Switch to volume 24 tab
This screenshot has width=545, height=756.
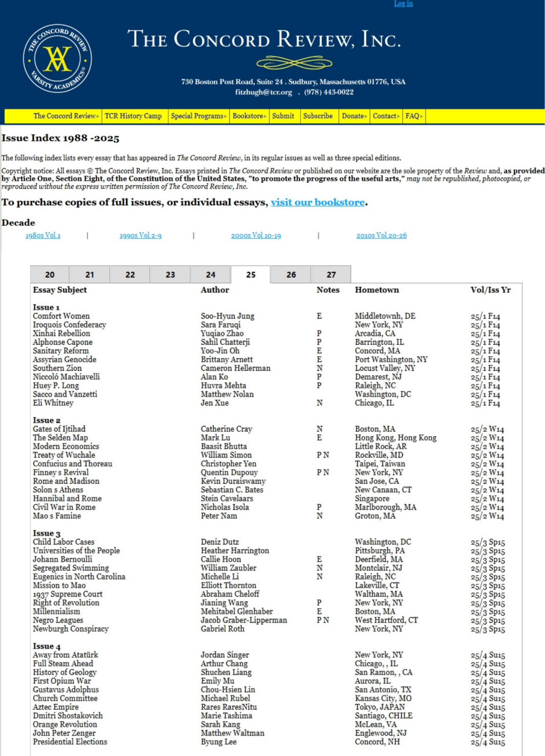pyautogui.click(x=210, y=274)
